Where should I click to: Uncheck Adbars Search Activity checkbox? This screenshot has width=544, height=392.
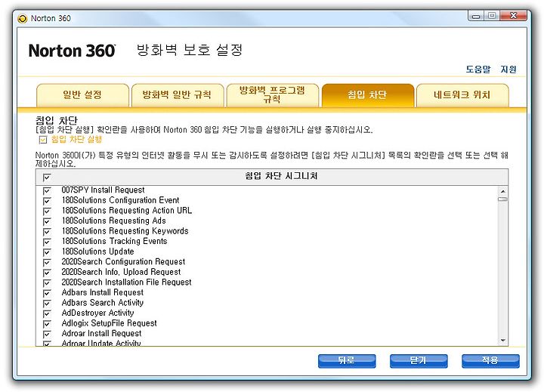click(x=47, y=304)
